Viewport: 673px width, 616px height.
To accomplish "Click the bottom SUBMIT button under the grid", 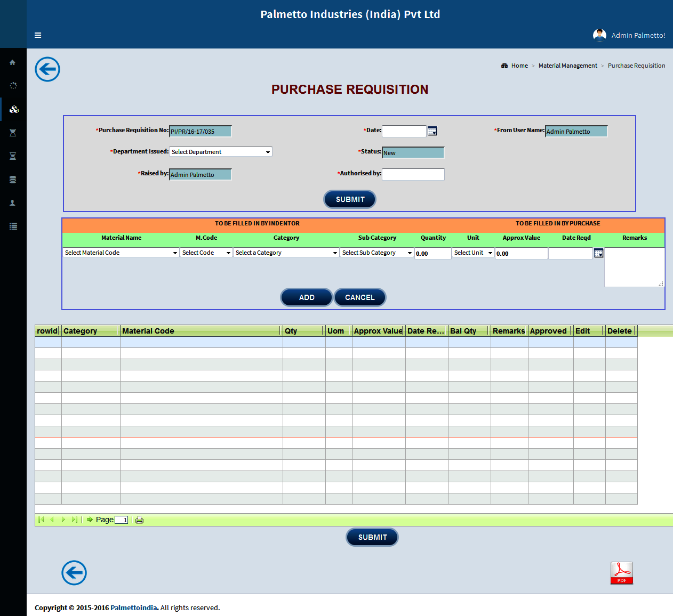I will coord(372,537).
